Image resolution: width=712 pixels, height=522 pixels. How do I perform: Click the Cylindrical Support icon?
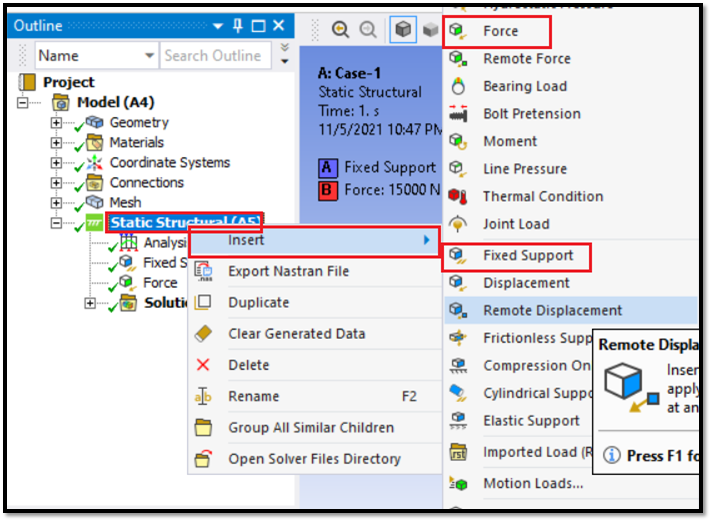[458, 393]
